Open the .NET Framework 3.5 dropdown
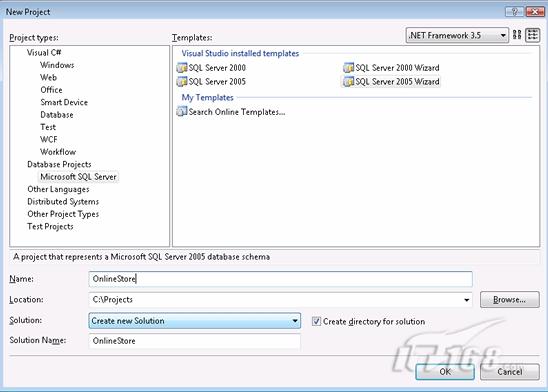Image resolution: width=548 pixels, height=392 pixels. (x=457, y=35)
